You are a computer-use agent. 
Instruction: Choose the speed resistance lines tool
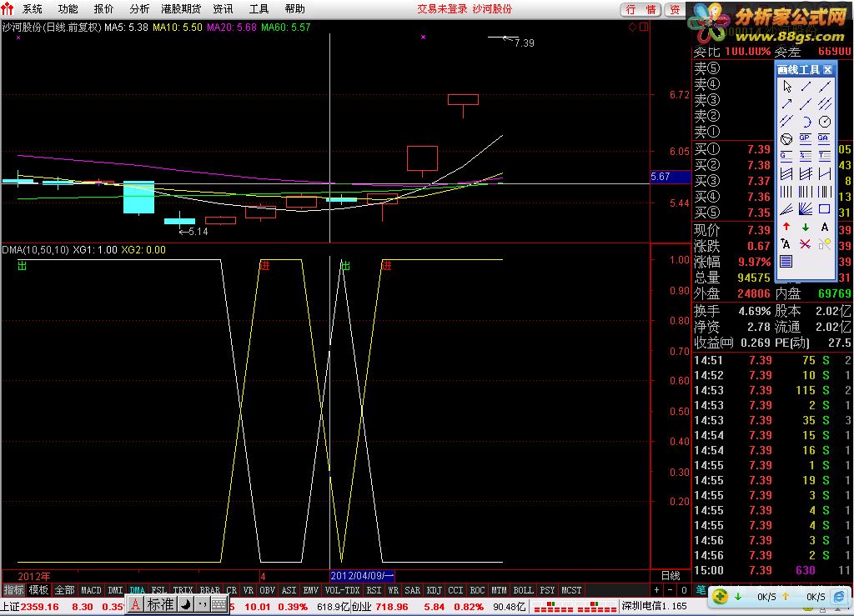tap(787, 209)
